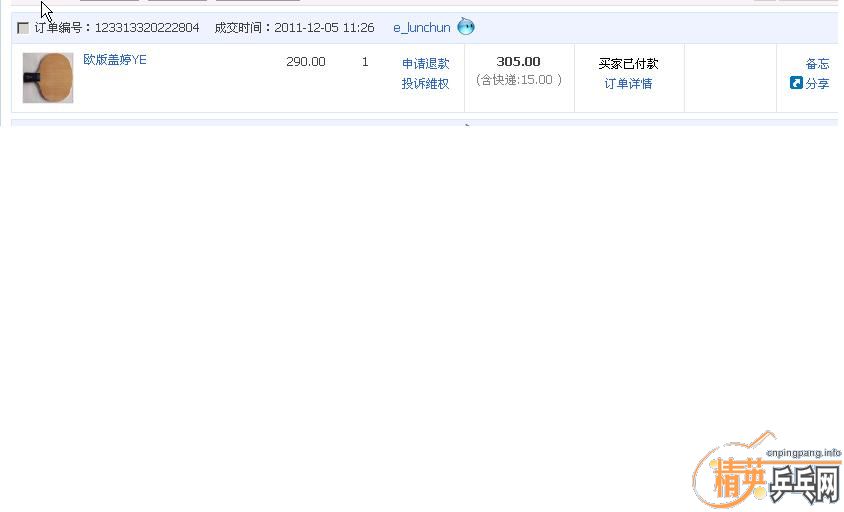The height and width of the screenshot is (512, 844).
Task: Click the bold total price 305.00
Action: (x=518, y=62)
